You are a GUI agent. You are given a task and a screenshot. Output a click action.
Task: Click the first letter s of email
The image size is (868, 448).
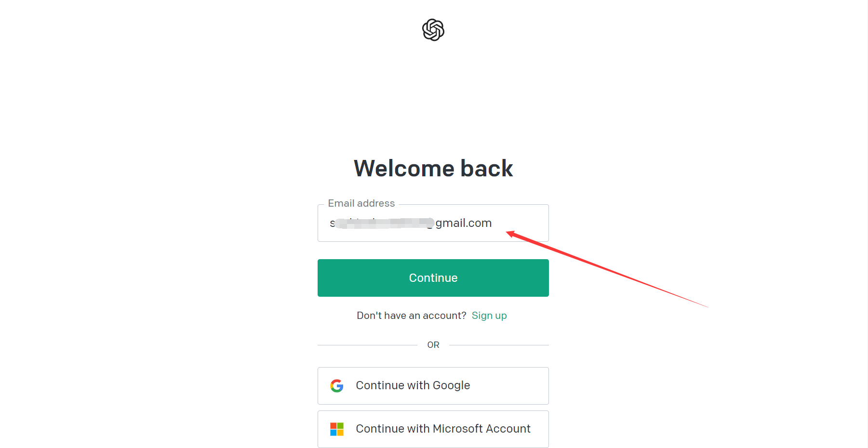(332, 223)
